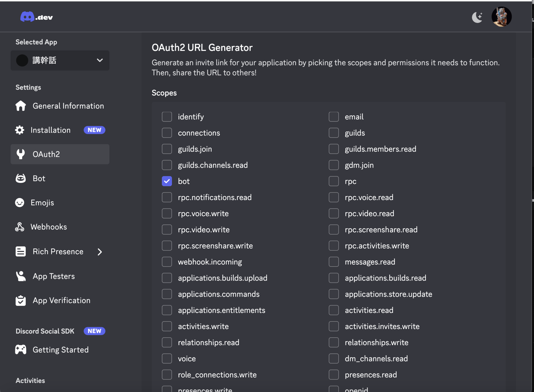
Task: Open App Testers page
Action: (x=60, y=276)
